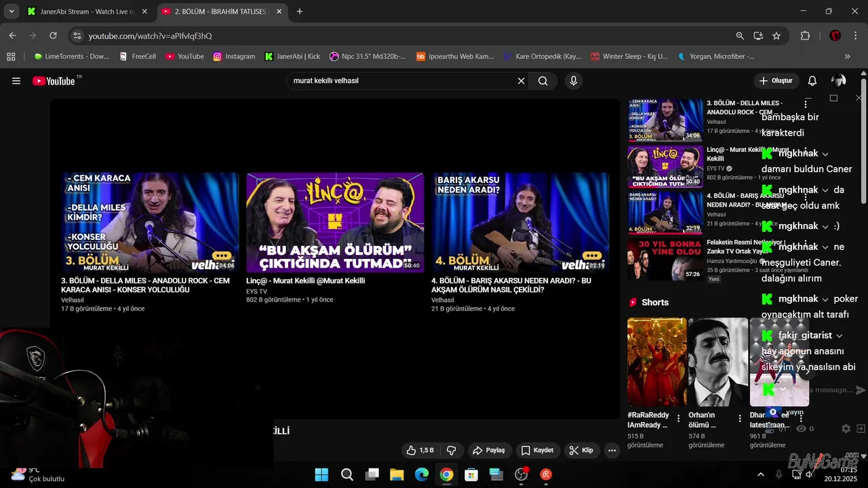Open the YouTube guide hamburger menu
Screen dimensions: 868x488
pos(16,81)
